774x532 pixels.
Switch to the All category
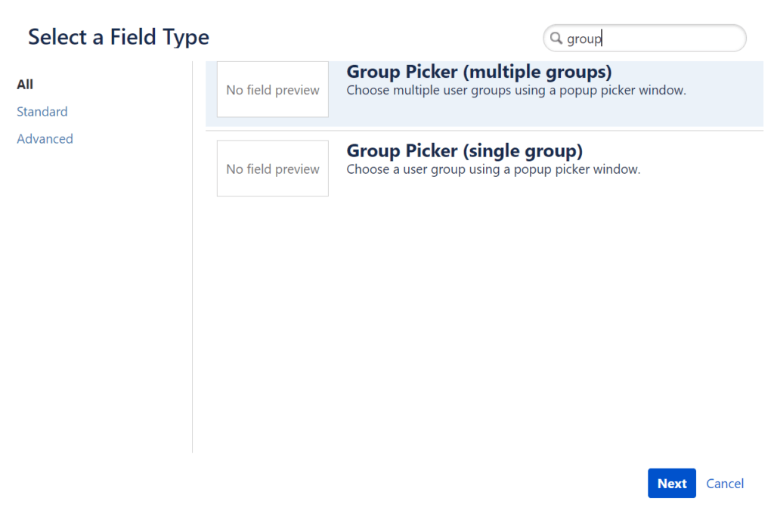point(25,85)
